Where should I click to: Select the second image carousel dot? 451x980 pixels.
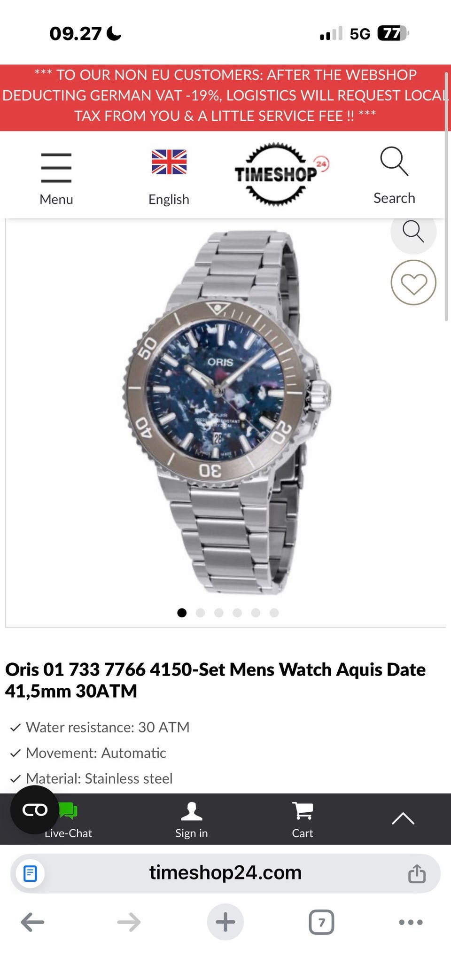pos(201,613)
